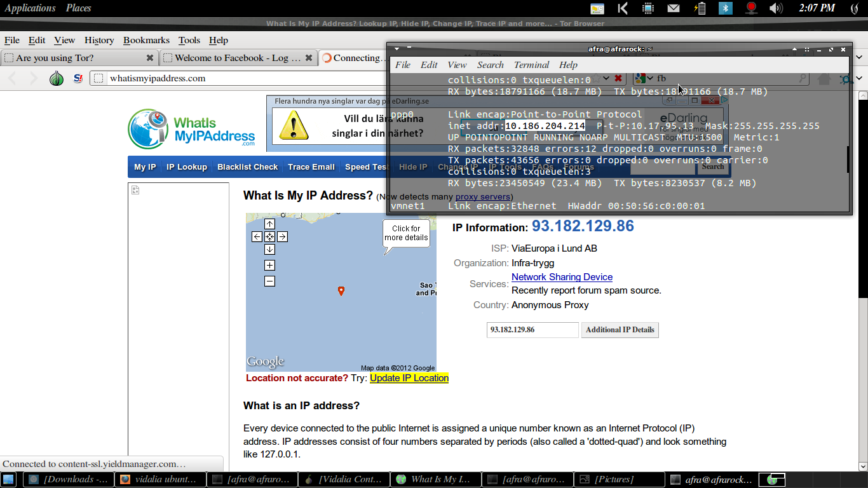Open the terminal Terminal menu
This screenshot has width=868, height=488.
click(x=532, y=65)
